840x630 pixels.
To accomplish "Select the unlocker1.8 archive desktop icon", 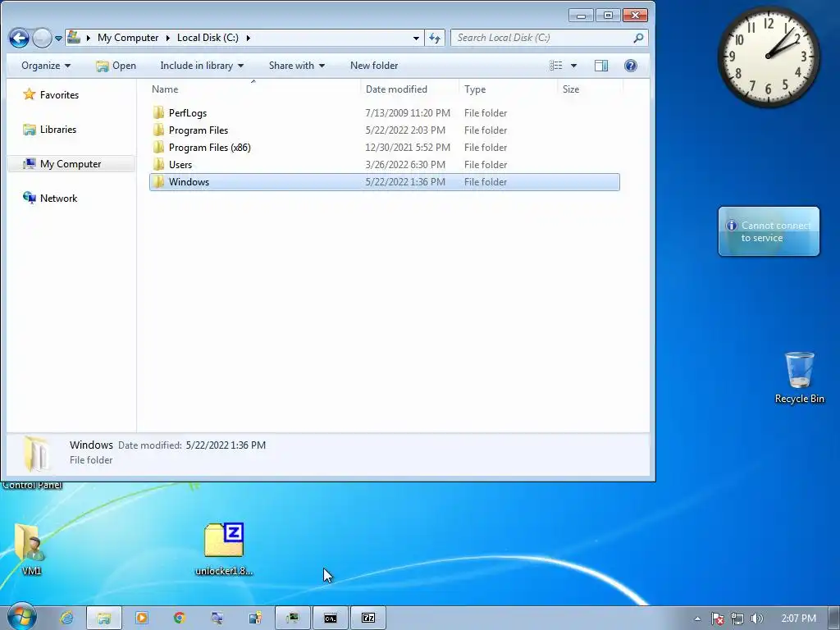I will (224, 549).
